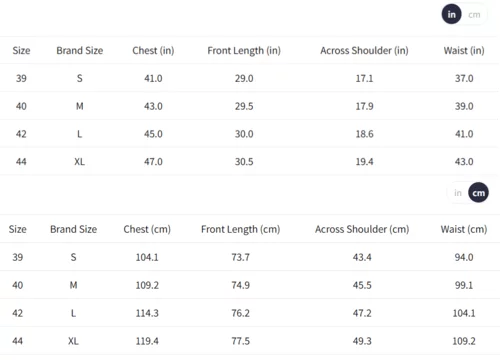Click the Brand Size header in inches table
500x360 pixels.
(x=80, y=51)
